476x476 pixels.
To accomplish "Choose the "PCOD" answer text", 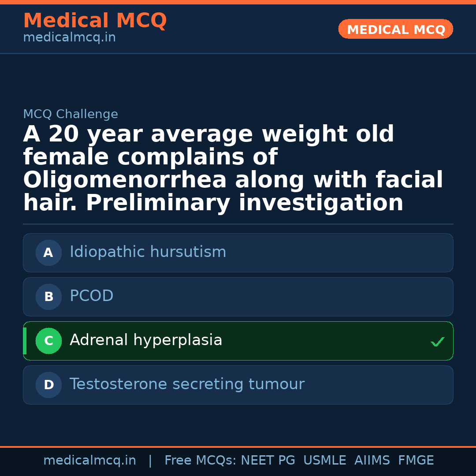I will click(x=92, y=296).
